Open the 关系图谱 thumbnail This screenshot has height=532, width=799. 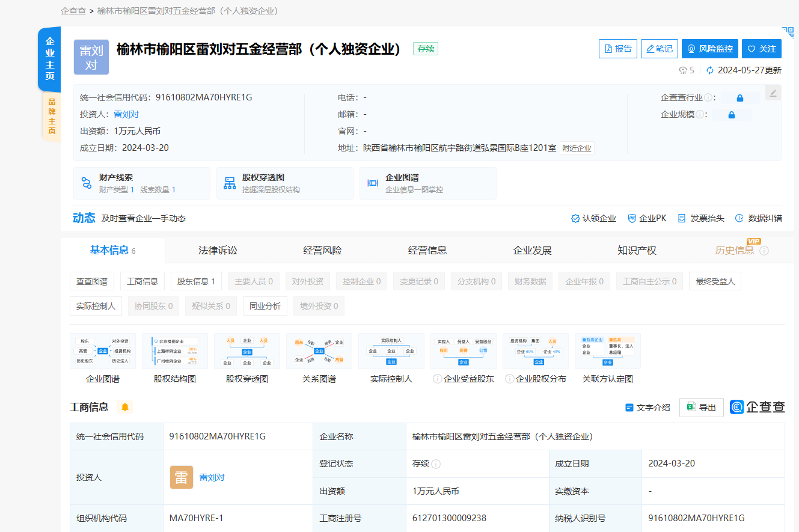coord(319,351)
